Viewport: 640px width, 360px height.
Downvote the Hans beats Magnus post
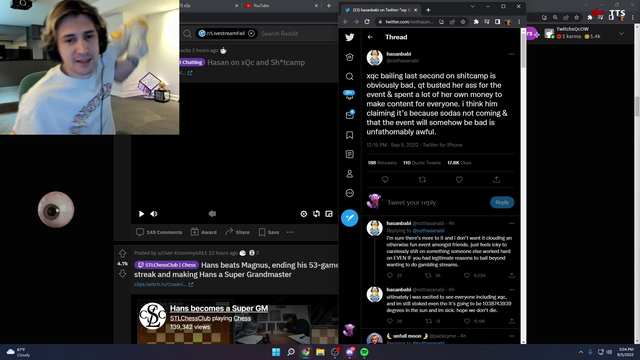click(122, 274)
